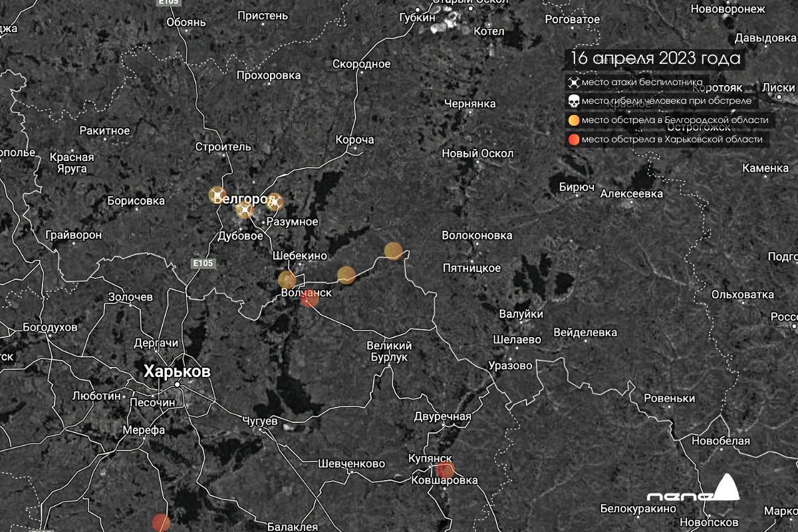Click the Золочев label

[130, 297]
